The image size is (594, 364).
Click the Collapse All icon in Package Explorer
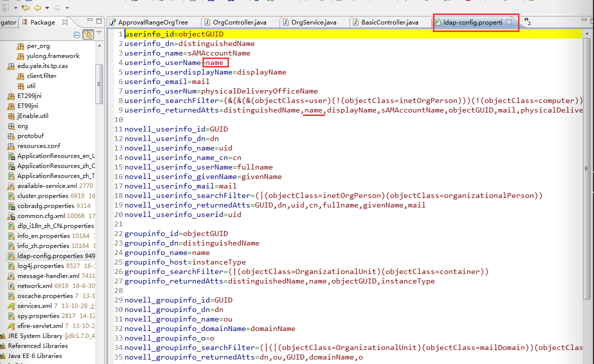[77, 35]
